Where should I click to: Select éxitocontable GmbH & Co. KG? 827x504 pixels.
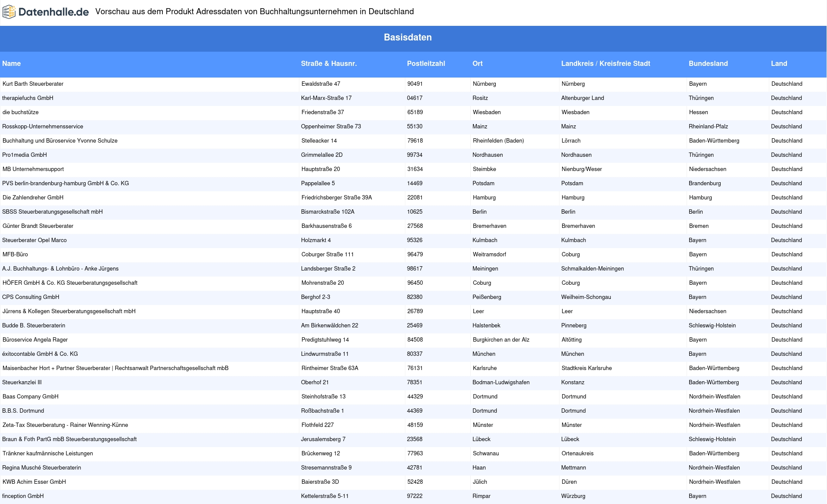40,354
